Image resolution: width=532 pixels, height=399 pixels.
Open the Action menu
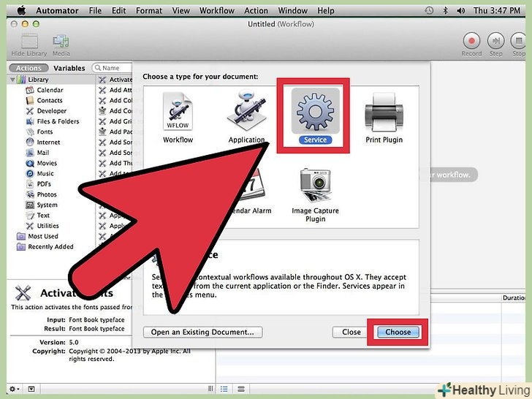(256, 11)
